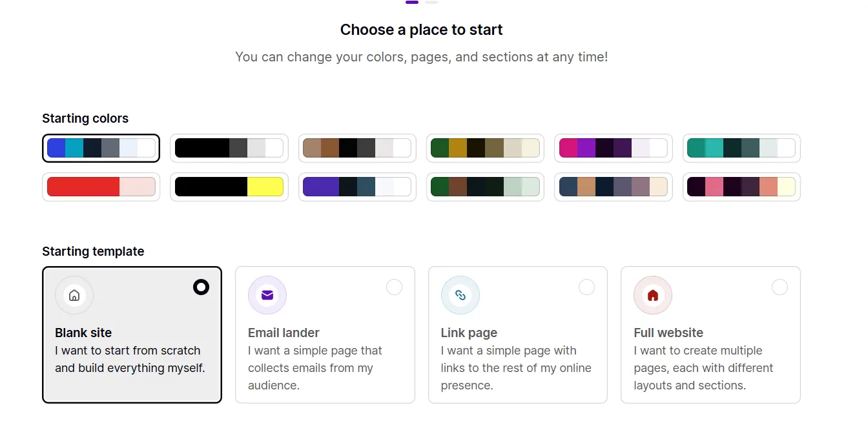The width and height of the screenshot is (868, 443).
Task: Pick the brown and black color palette
Action: click(x=357, y=149)
